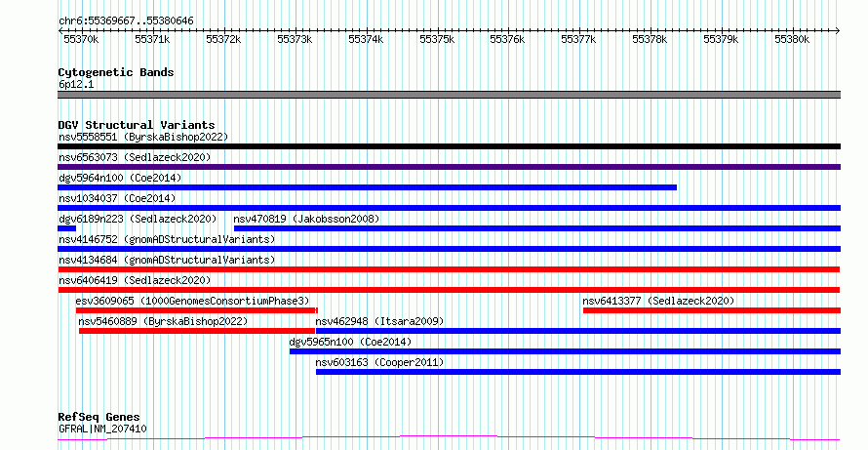The height and width of the screenshot is (450, 868).
Task: Click the 55379k ruler position
Action: 722,39
